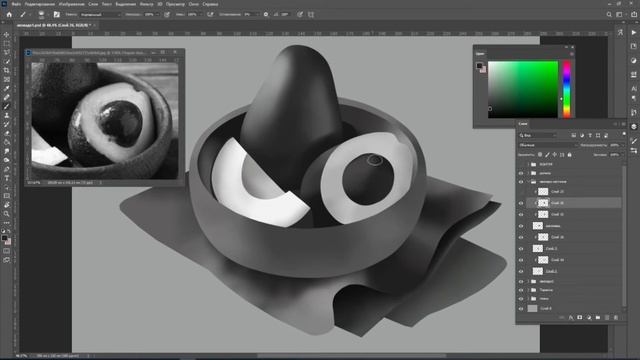This screenshot has width=640, height=360.
Task: Hide the selected highlighted layer
Action: [521, 203]
